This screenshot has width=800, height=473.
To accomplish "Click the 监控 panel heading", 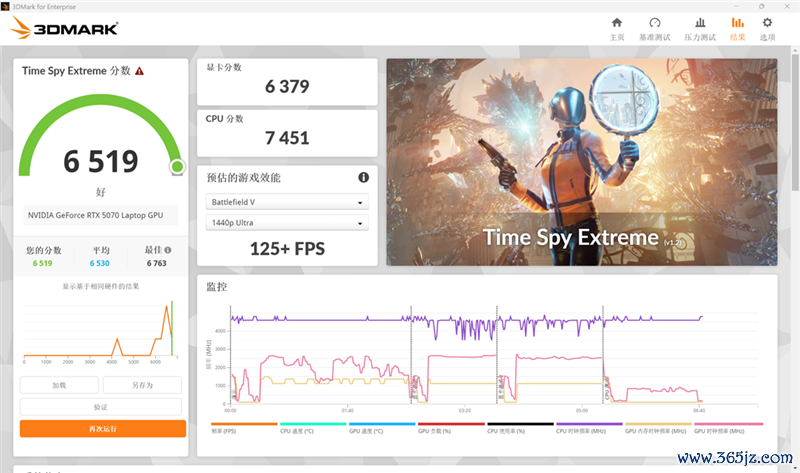I will tap(216, 287).
